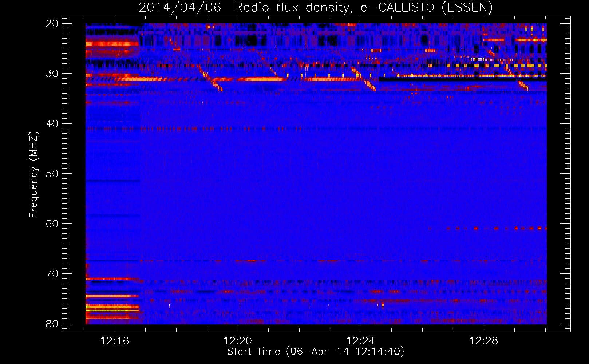Click the 70 MHz frequency tick label
This screenshot has height=364, width=589.
click(x=52, y=274)
